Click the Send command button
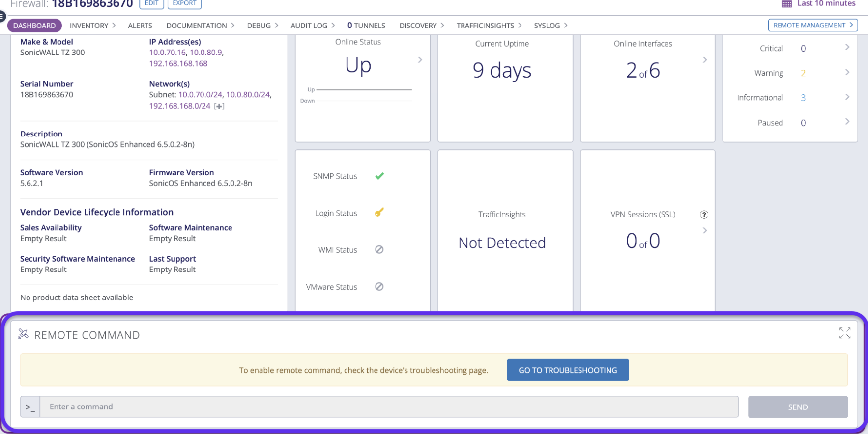The width and height of the screenshot is (868, 434). 798,407
